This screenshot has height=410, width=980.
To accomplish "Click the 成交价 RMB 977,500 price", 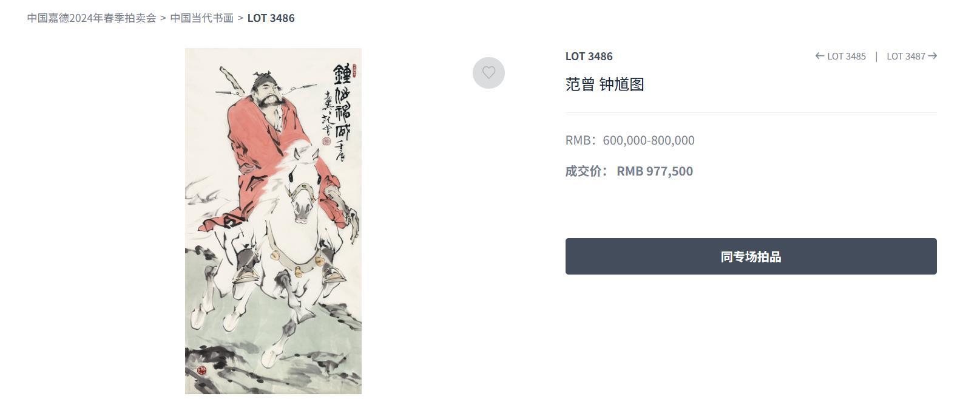I will pyautogui.click(x=629, y=171).
